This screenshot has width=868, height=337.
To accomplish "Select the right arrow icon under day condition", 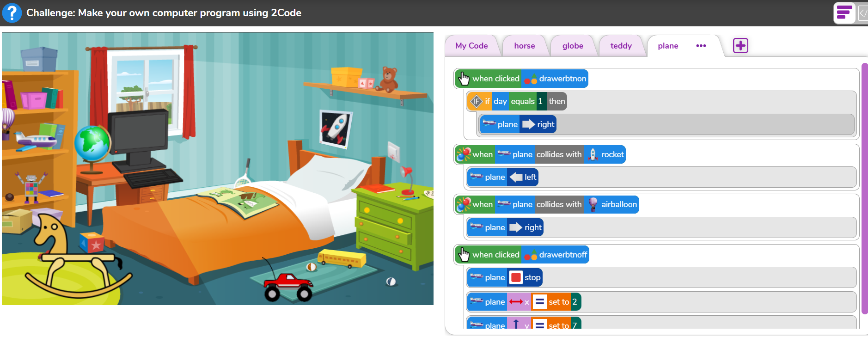I will coord(528,124).
